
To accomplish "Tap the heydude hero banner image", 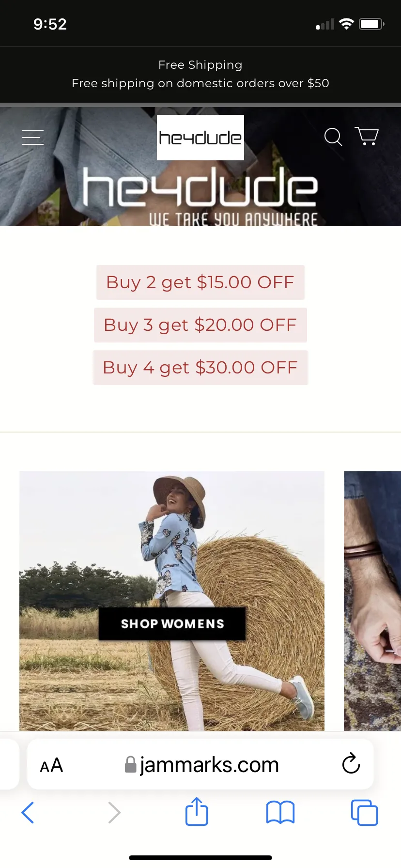I will coord(200,194).
